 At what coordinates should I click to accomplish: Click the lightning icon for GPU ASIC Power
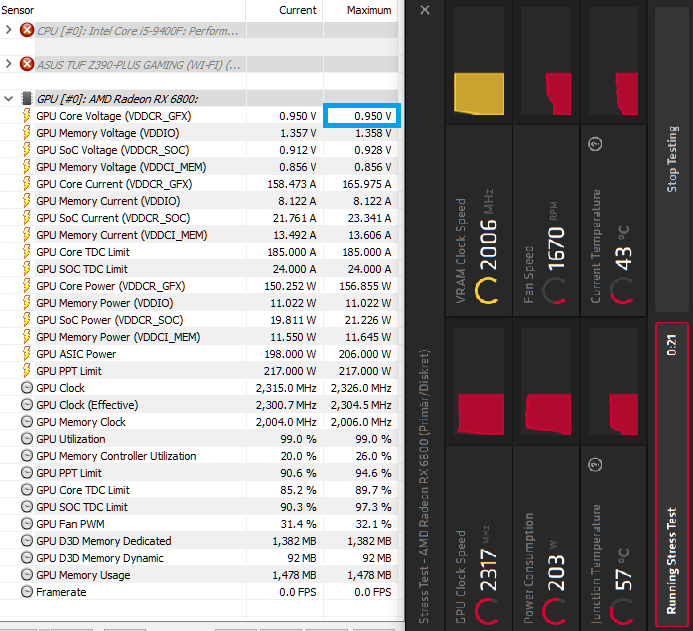pyautogui.click(x=27, y=354)
